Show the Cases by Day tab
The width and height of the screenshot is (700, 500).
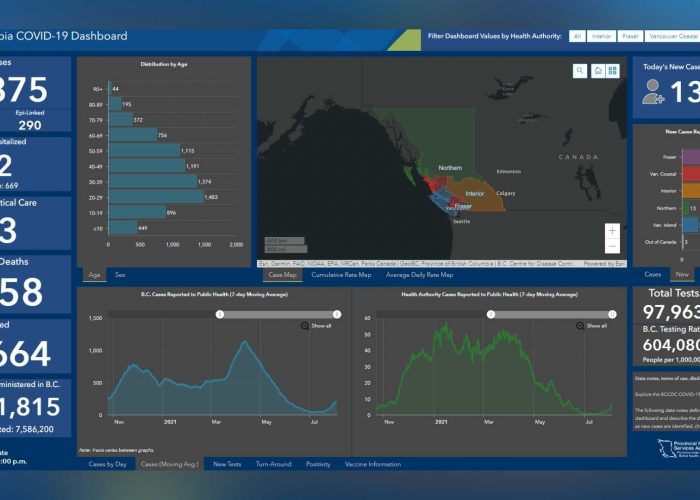pos(107,464)
